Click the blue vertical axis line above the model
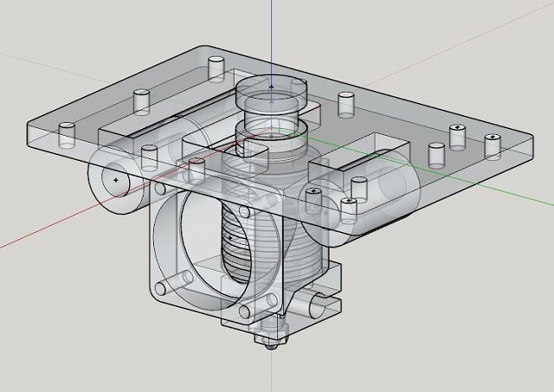 tap(271, 35)
